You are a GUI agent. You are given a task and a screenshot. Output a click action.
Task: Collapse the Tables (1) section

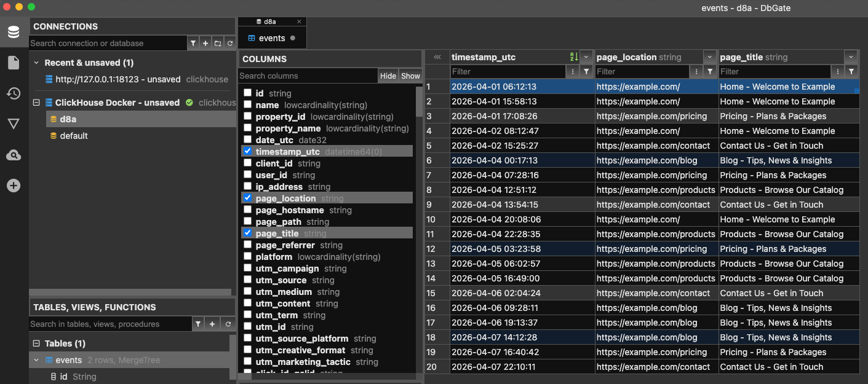(37, 343)
